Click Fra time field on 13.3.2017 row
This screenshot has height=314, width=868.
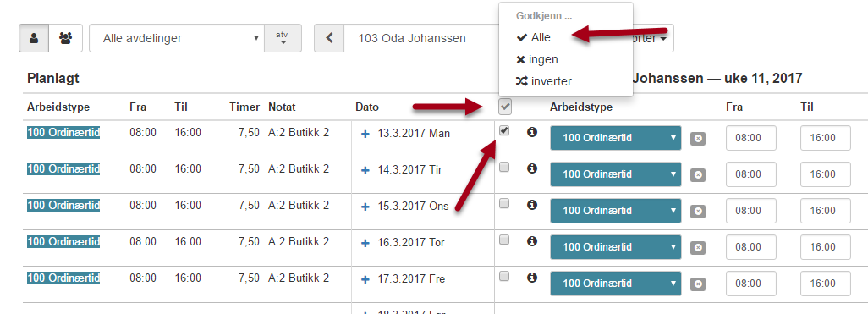pyautogui.click(x=751, y=138)
